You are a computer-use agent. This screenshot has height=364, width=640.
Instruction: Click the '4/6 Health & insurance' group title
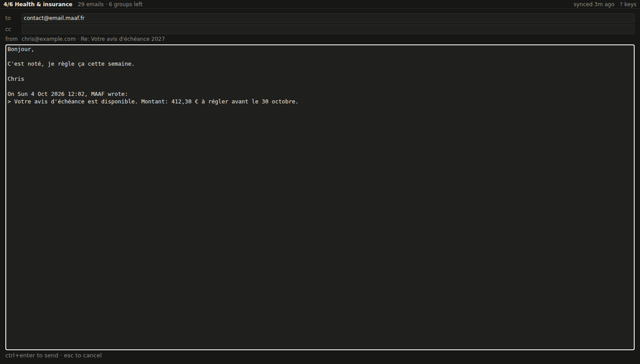click(38, 4)
